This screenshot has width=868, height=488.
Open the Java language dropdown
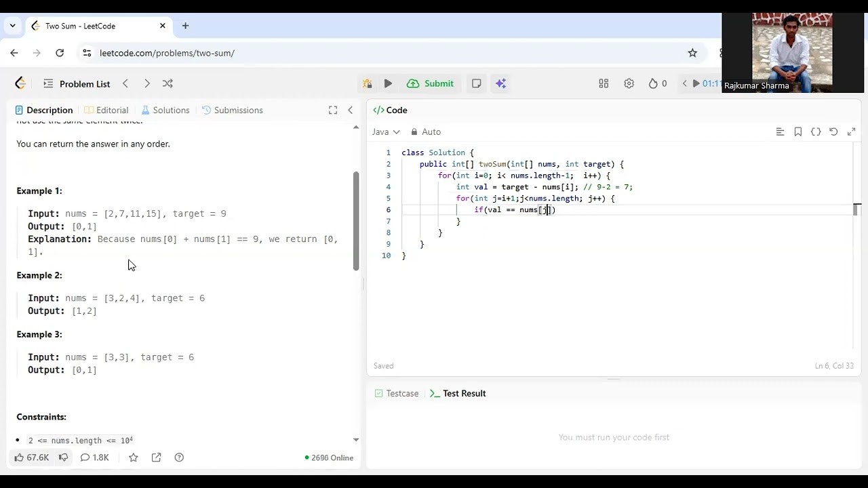tap(386, 131)
